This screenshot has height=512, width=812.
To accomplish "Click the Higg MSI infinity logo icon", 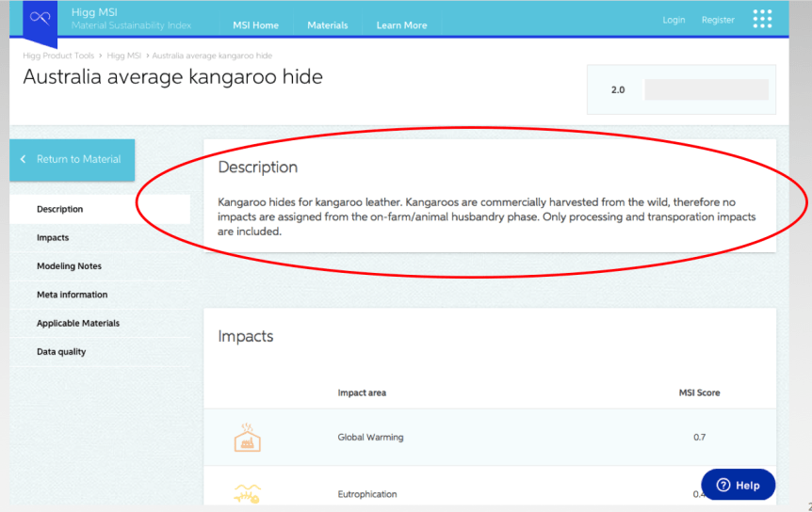I will pos(40,19).
